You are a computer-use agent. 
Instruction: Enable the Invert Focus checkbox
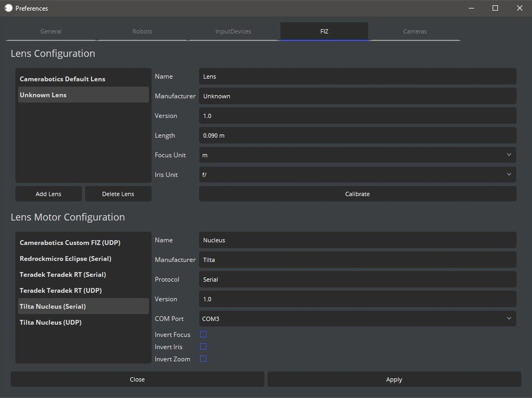pyautogui.click(x=203, y=334)
